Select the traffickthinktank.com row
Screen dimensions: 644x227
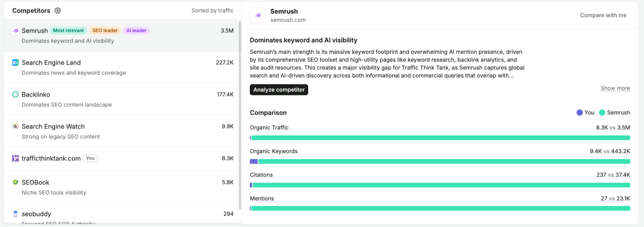122,159
